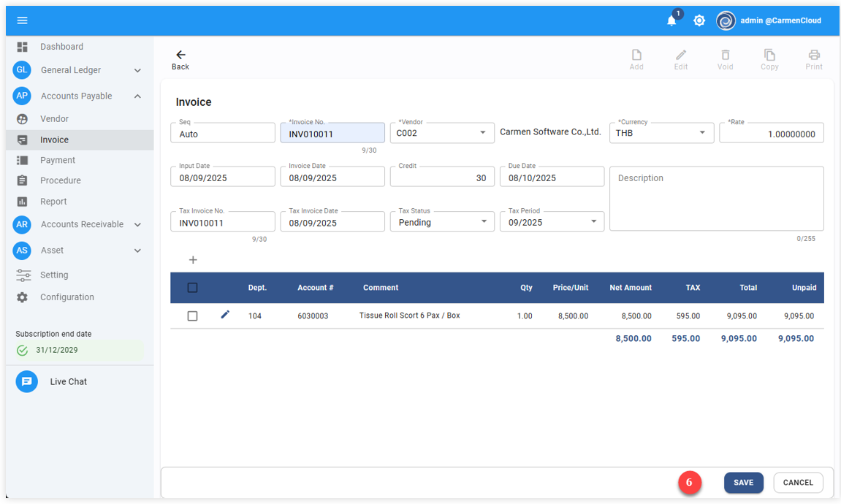Open the notifications bell
Image resolution: width=841 pixels, height=504 pixels.
pos(671,20)
